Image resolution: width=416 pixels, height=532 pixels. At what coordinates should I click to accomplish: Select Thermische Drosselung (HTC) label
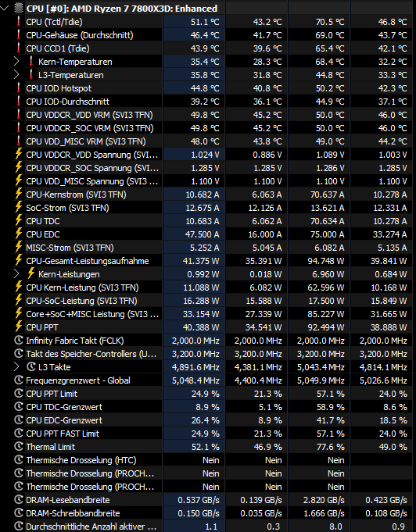81,460
